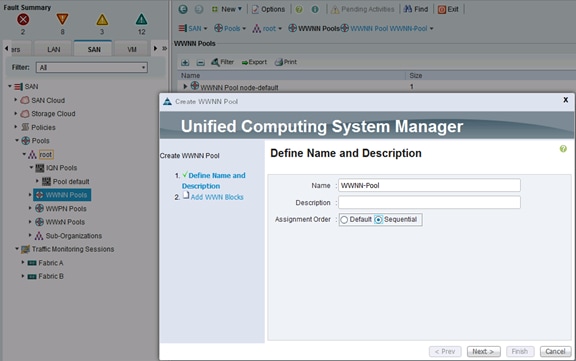Switch to the LAN tab
The image size is (576, 361).
(54, 49)
